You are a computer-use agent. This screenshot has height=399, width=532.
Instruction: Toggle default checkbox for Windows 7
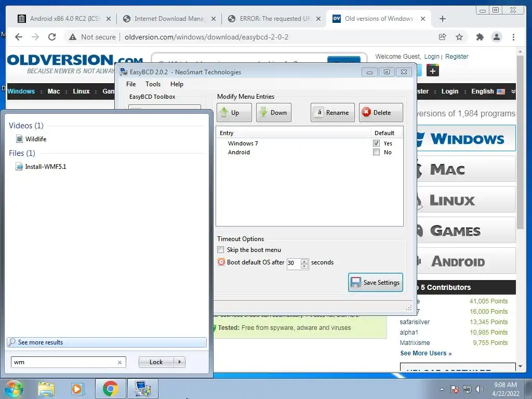(x=376, y=143)
